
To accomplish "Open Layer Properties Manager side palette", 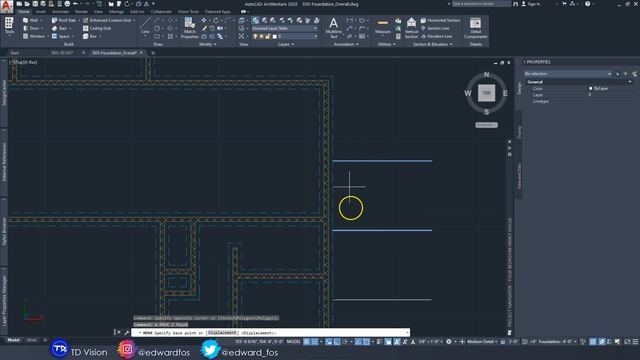I will click(4, 300).
